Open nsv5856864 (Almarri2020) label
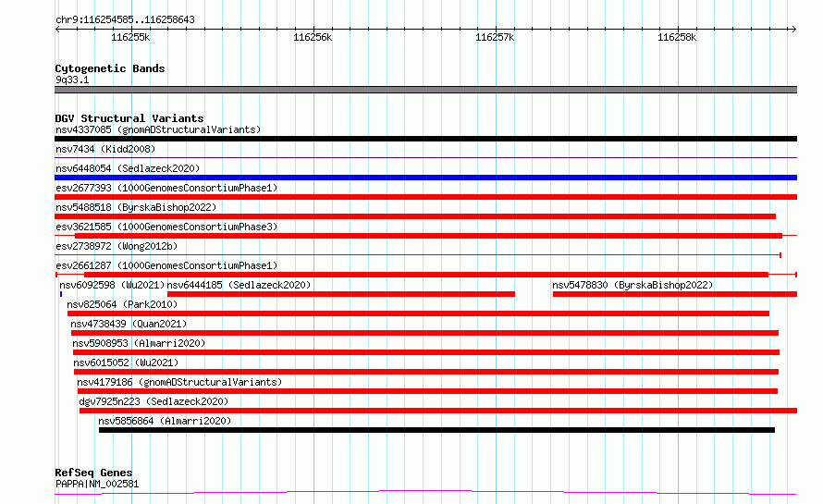 tap(165, 421)
